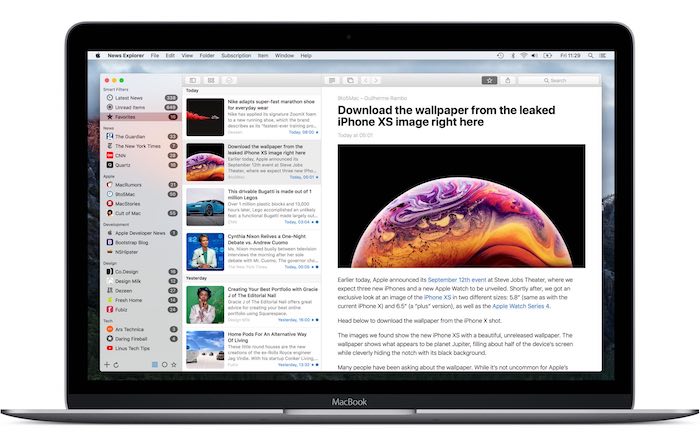This screenshot has width=700, height=448.
Task: Click the tabs/windows toolbar icon
Action: tap(350, 80)
